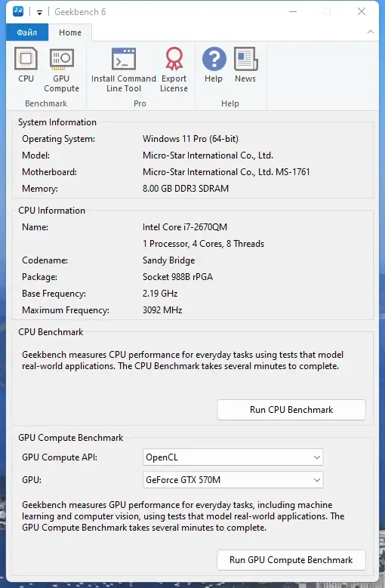Click the memory value 8.00 GB DDR3 SDRAM

tap(186, 188)
